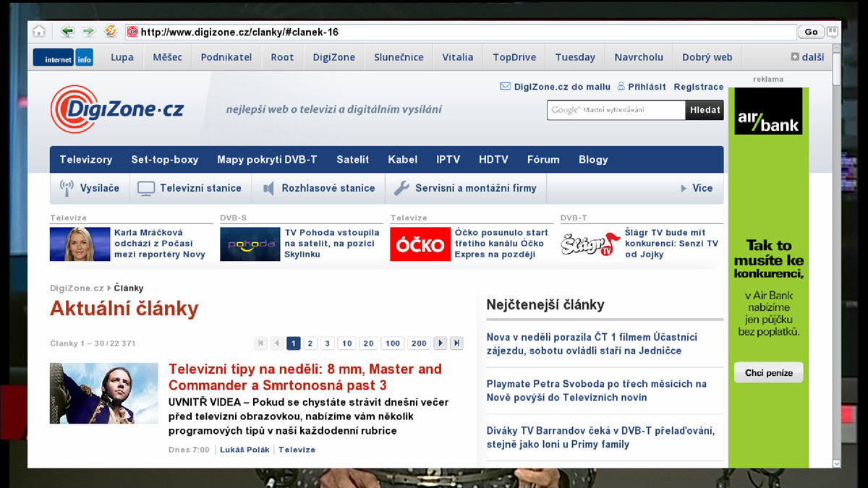Viewport: 868px width, 488px height.
Task: Click the speaker icon for Rozhlasové stanice
Action: [x=268, y=189]
